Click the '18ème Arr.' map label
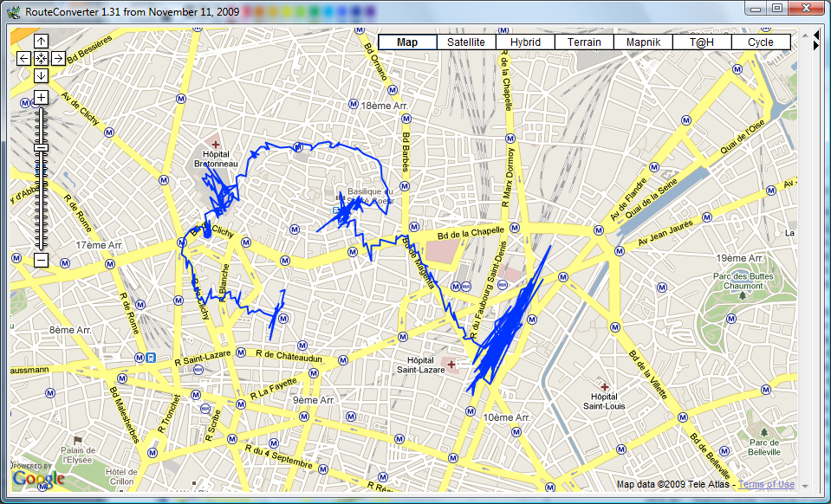Image resolution: width=831 pixels, height=504 pixels. click(x=385, y=106)
